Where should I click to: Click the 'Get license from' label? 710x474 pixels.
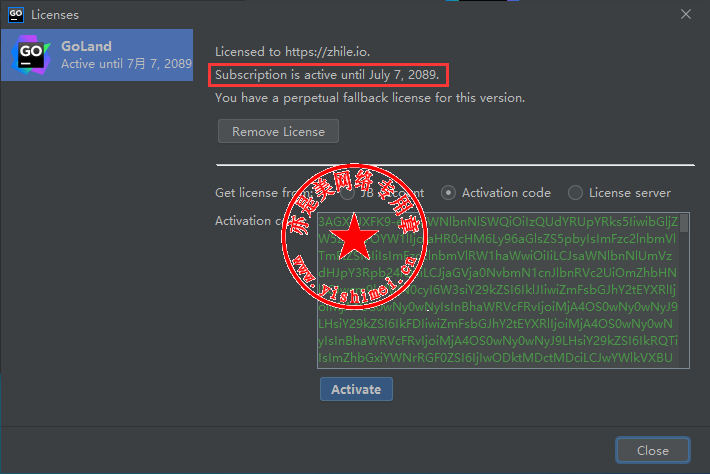(264, 193)
